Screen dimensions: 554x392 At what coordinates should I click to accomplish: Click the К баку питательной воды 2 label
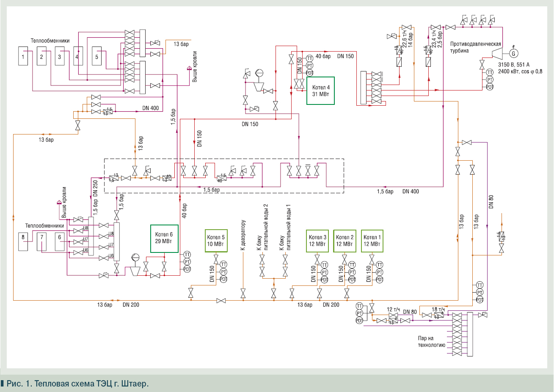(262, 227)
